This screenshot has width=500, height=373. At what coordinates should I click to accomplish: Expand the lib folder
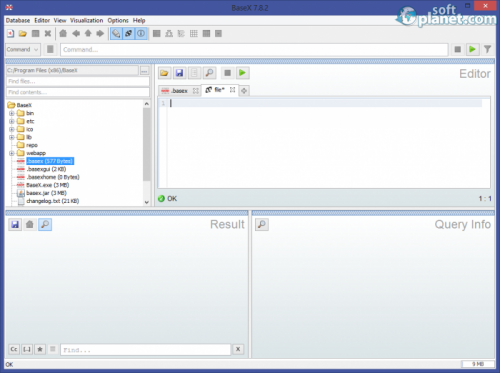12,137
